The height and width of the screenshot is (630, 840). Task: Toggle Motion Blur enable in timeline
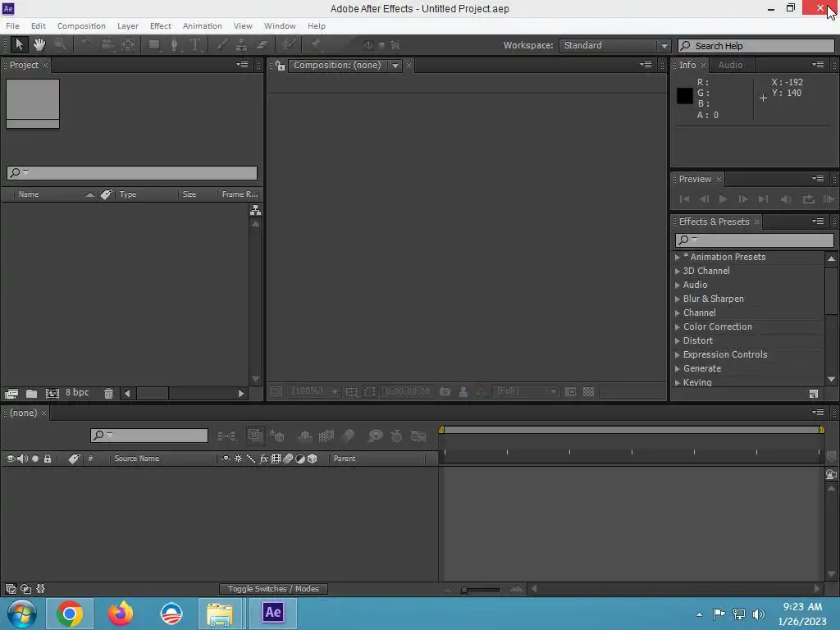[x=348, y=436]
